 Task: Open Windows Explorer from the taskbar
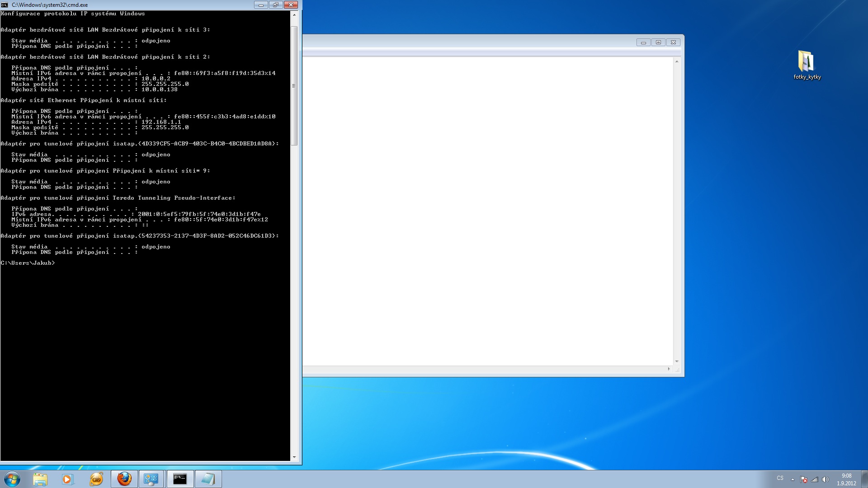[40, 479]
